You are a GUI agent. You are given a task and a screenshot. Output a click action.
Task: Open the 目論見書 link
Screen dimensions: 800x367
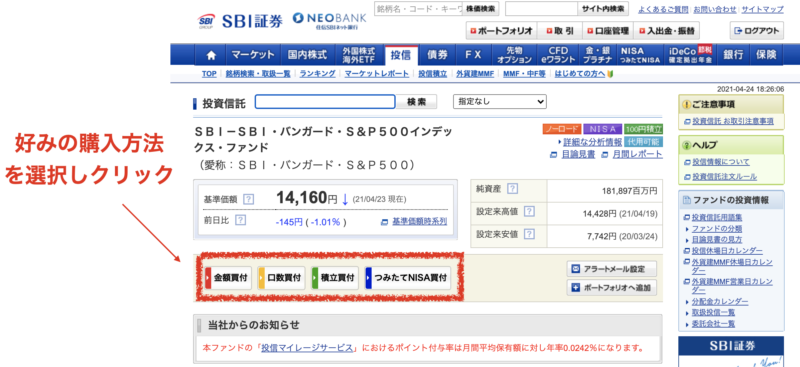pos(572,155)
